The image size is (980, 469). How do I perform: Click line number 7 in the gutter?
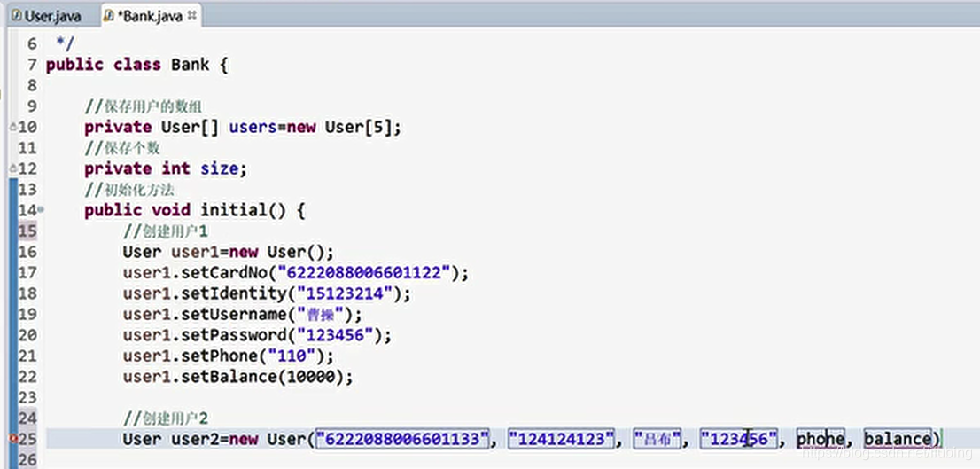(x=33, y=65)
